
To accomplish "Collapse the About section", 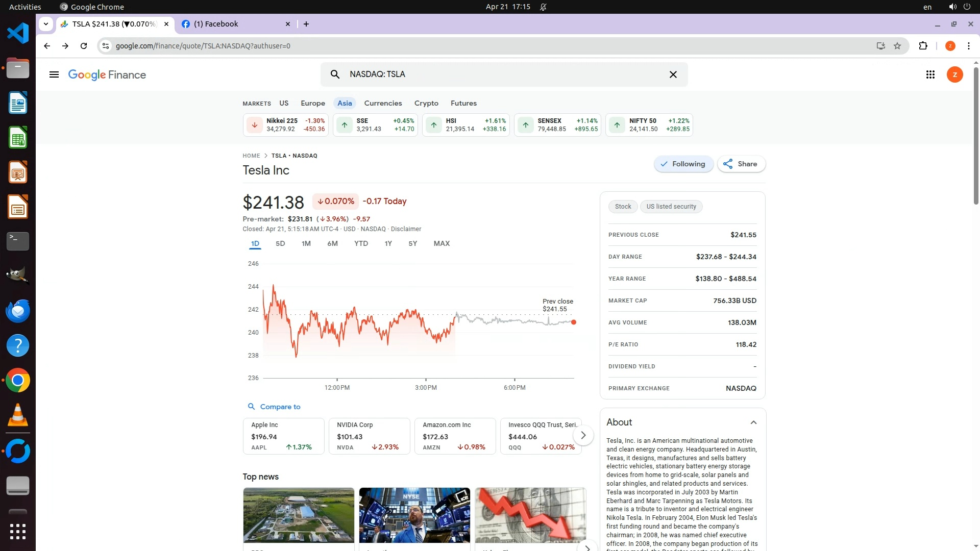I will pos(753,422).
